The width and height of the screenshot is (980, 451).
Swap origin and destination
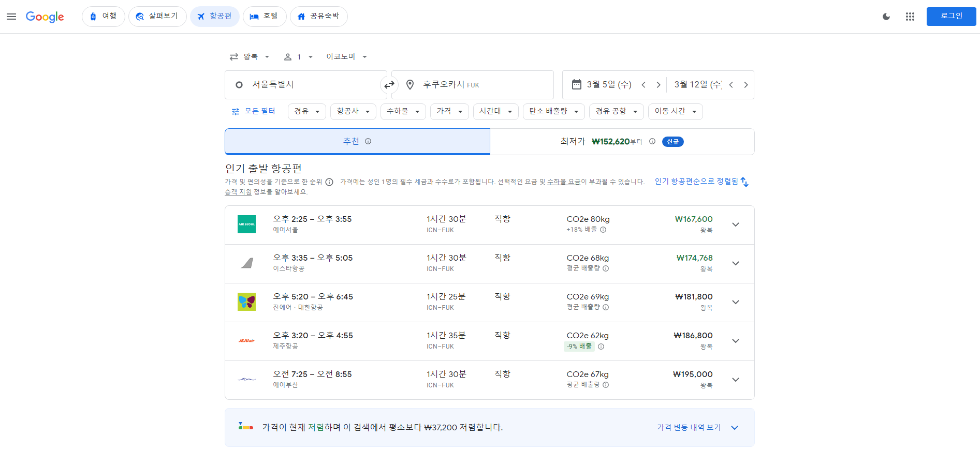[389, 85]
